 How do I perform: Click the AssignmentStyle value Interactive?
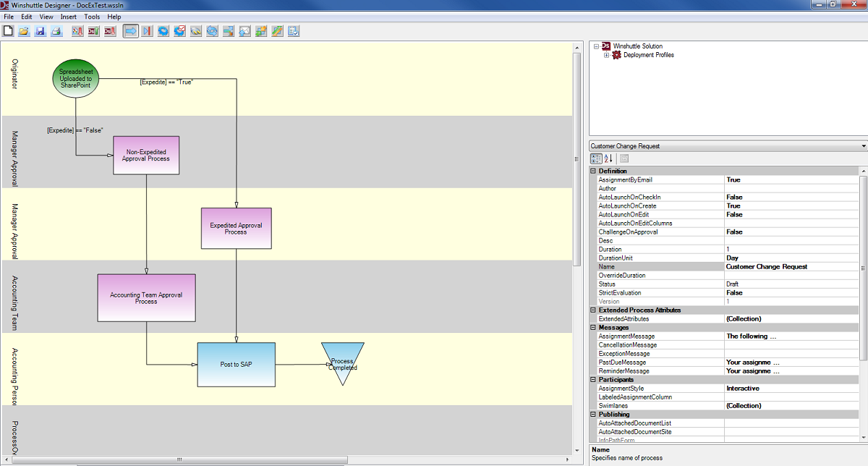coord(792,388)
